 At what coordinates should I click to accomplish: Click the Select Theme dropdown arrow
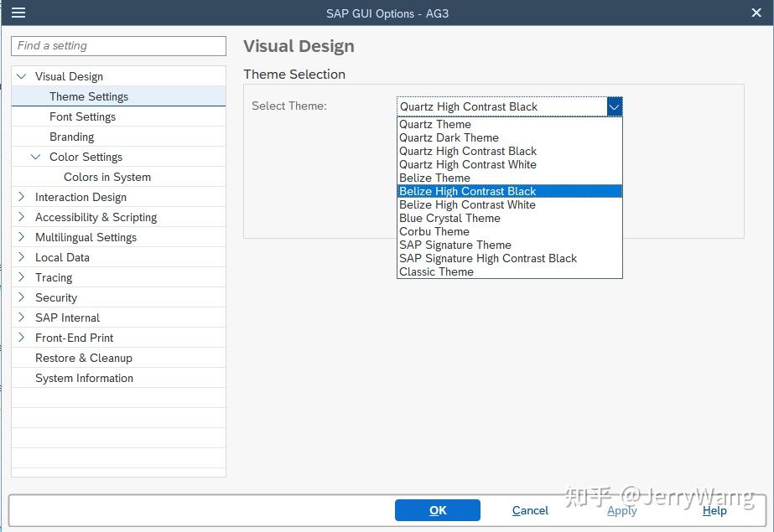click(x=614, y=106)
